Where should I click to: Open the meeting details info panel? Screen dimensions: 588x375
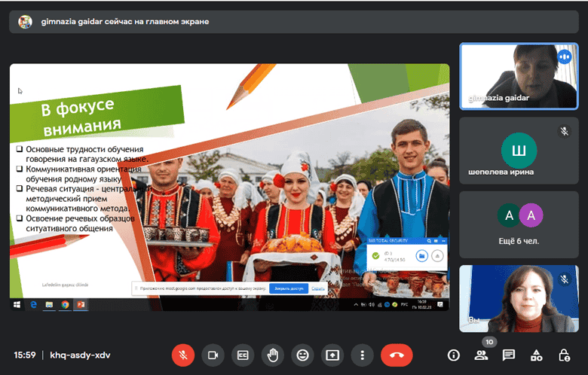454,355
